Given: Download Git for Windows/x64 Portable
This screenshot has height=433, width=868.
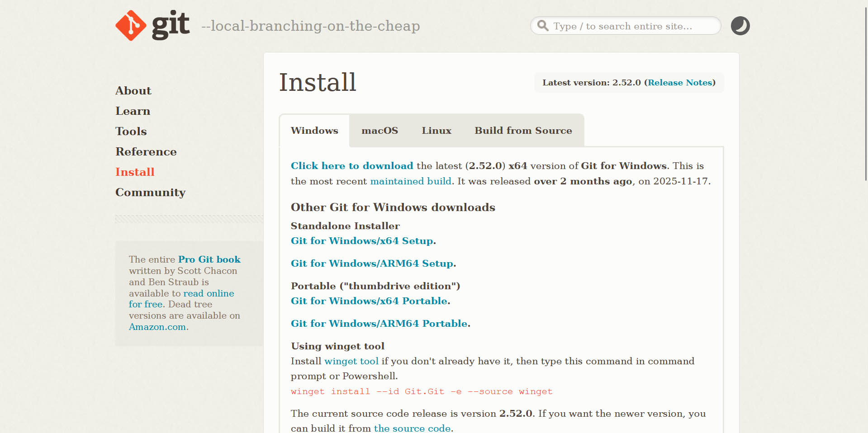Looking at the screenshot, I should 369,301.
